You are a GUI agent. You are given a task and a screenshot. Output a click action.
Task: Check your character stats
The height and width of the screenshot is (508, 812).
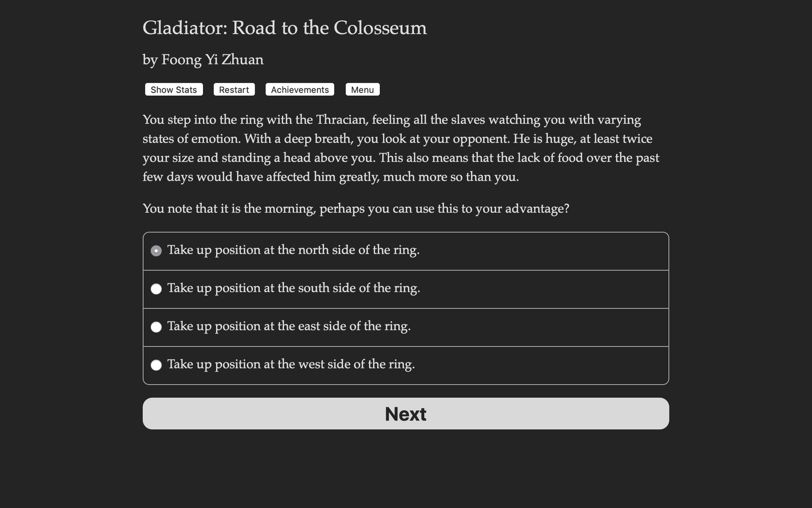tap(173, 89)
